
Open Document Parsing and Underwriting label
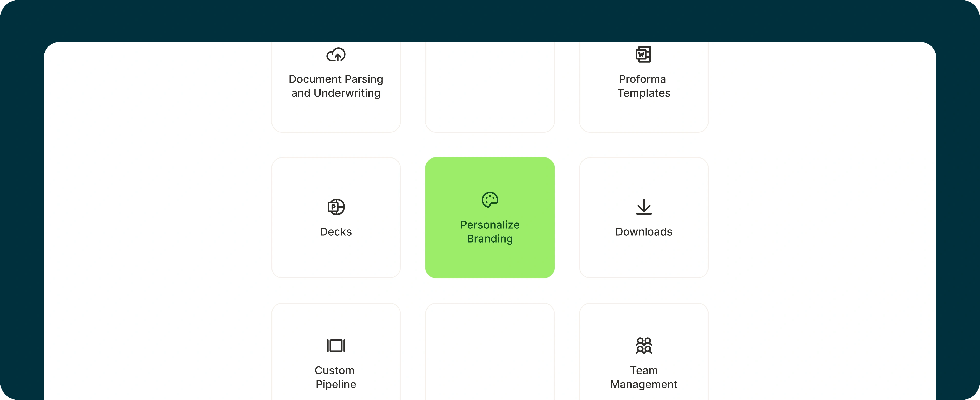click(336, 86)
